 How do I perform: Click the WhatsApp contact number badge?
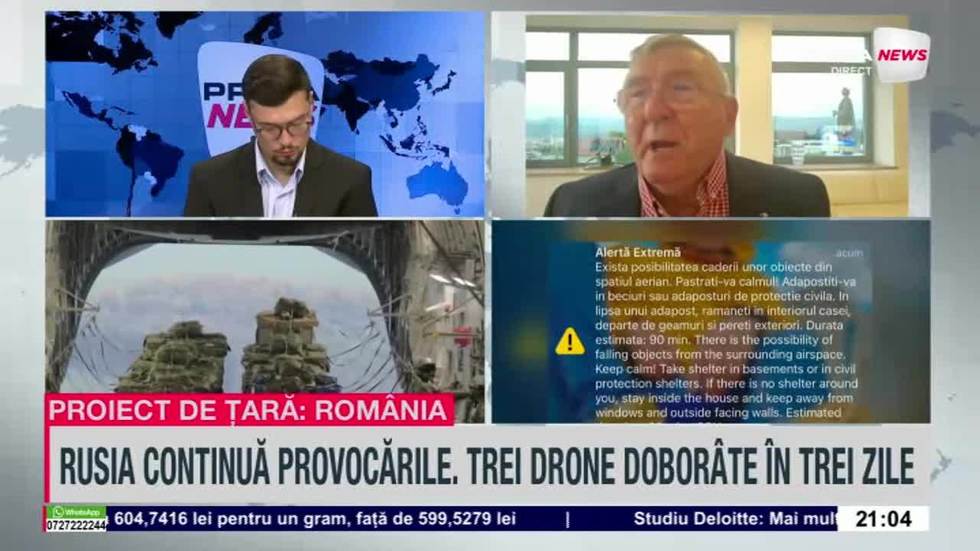point(76,519)
